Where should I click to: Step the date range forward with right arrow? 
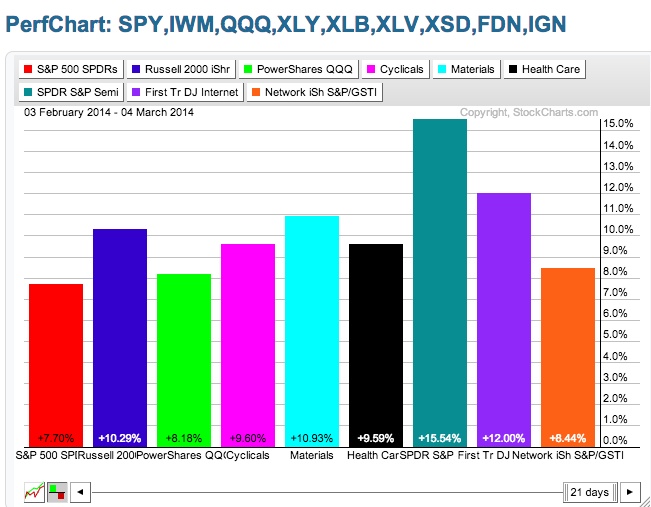pyautogui.click(x=629, y=492)
